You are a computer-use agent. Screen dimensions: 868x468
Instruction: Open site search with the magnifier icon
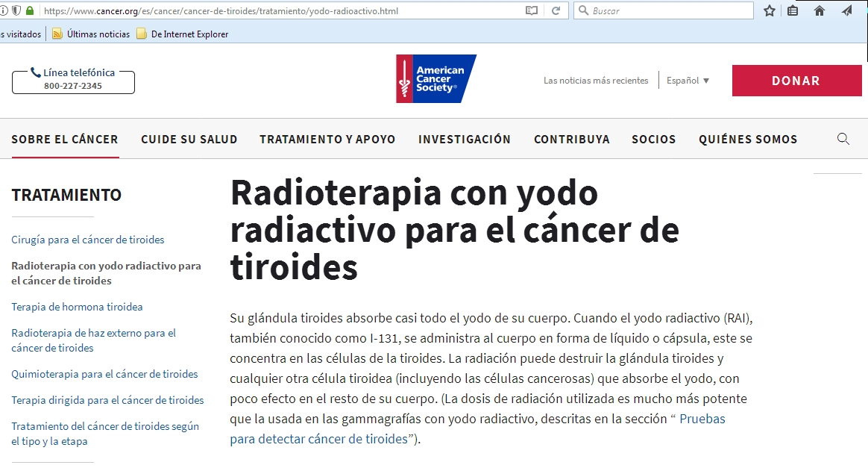coord(843,139)
